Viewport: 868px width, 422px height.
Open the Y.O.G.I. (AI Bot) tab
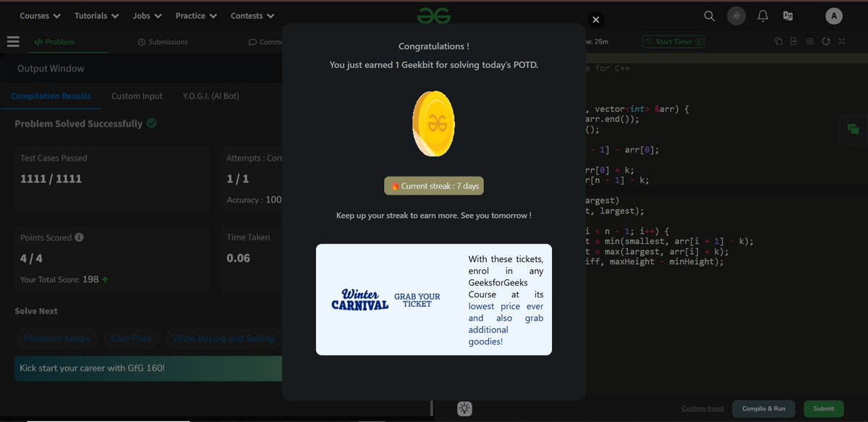click(210, 96)
